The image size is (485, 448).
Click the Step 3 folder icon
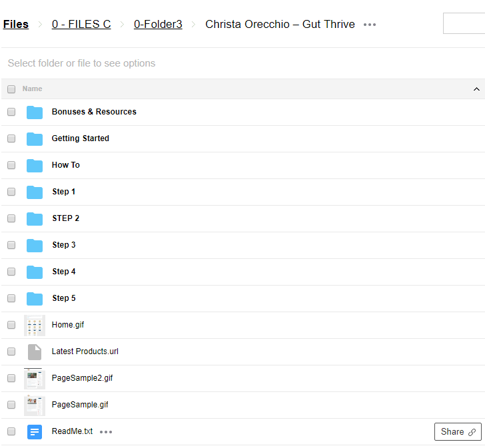tap(35, 245)
